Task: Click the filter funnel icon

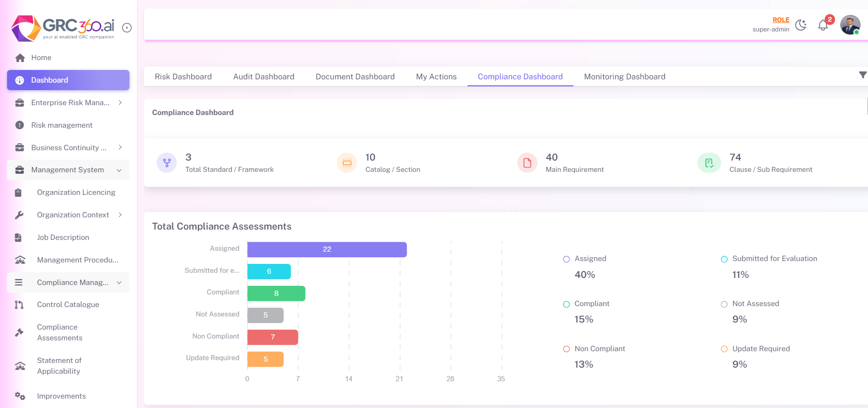Action: click(x=862, y=75)
